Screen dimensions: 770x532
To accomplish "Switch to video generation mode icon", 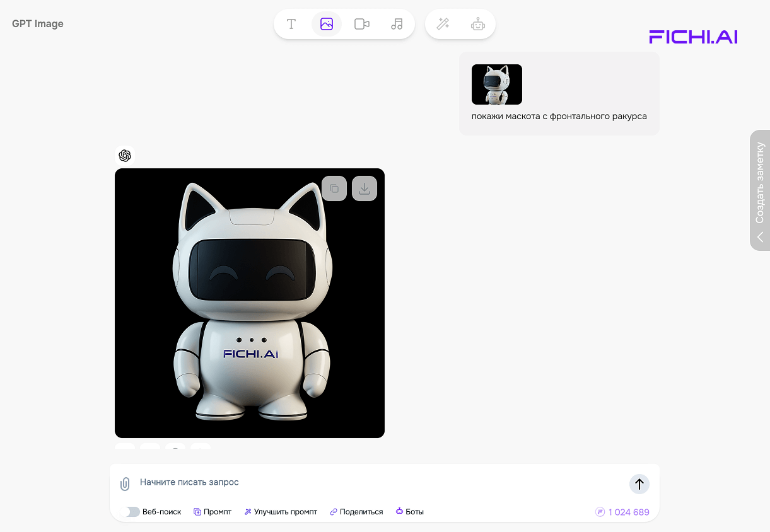I will click(362, 24).
